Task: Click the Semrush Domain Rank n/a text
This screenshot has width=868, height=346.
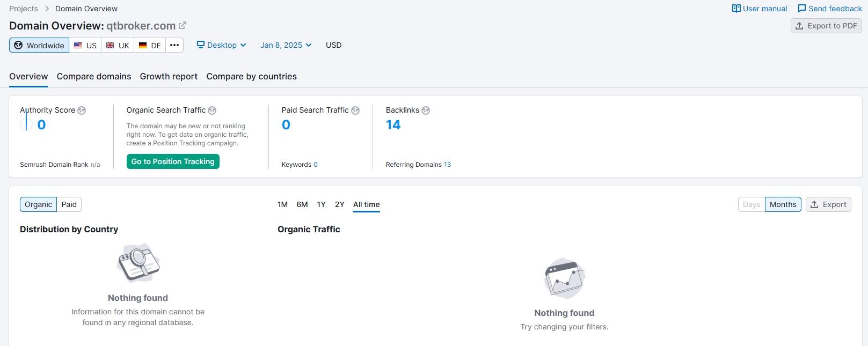Action: pos(60,165)
